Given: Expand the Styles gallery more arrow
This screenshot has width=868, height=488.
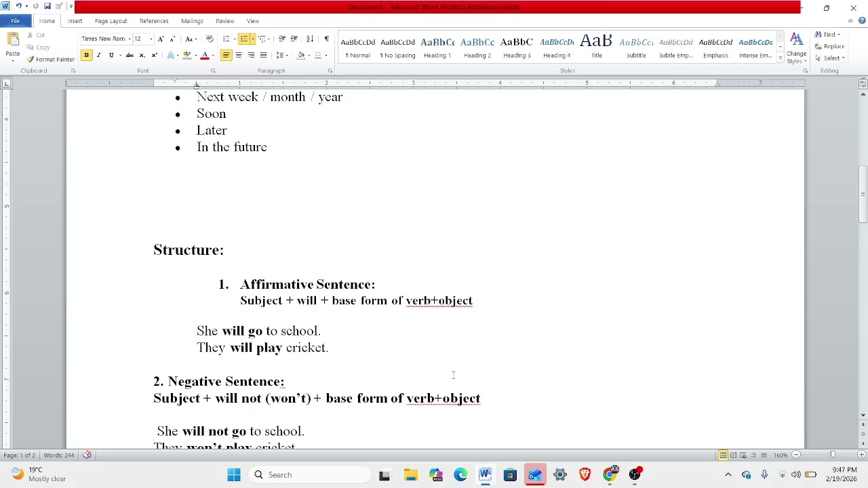Looking at the screenshot, I should [781, 60].
